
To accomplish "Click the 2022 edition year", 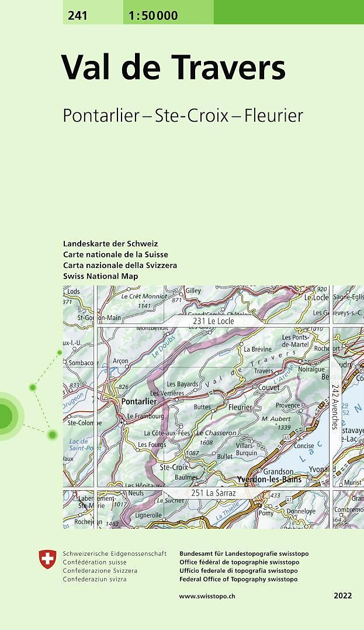I will point(342,596).
